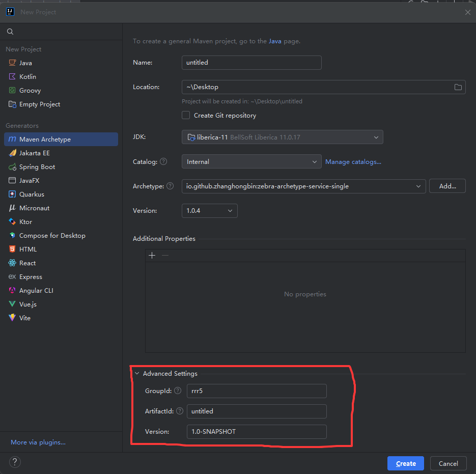
Task: Open the archetype Version 1.0.4 dropdown
Action: click(x=209, y=211)
